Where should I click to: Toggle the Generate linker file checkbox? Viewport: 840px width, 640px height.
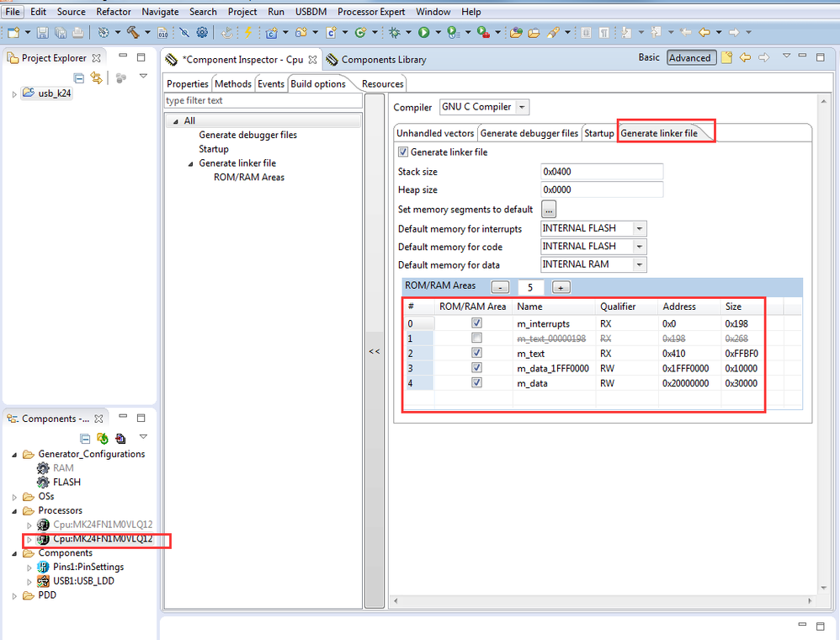click(403, 152)
